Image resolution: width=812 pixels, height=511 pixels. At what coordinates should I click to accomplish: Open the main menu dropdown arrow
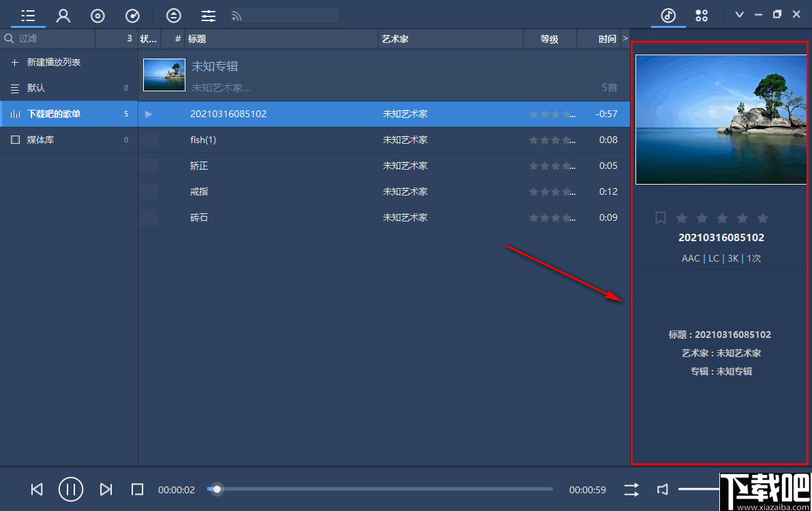740,14
